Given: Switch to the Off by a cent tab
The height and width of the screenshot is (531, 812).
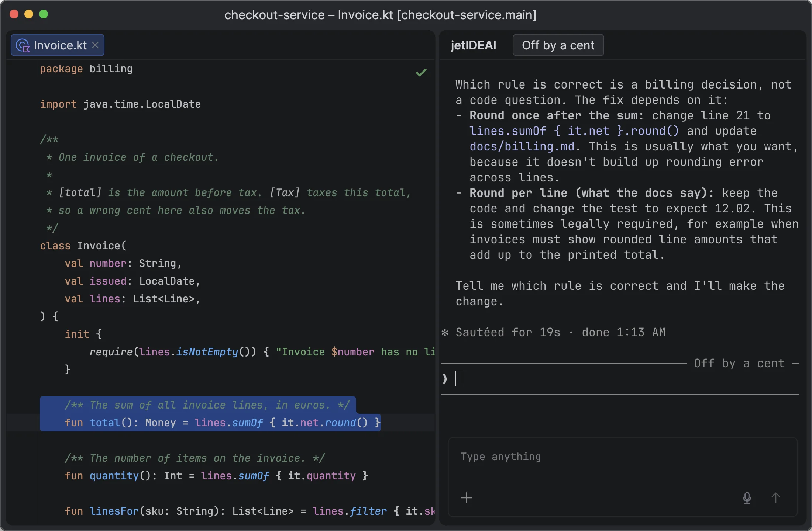Looking at the screenshot, I should (558, 45).
